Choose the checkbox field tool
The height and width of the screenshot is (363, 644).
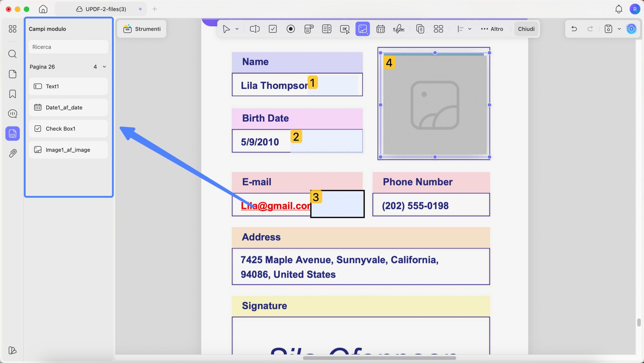(x=273, y=29)
